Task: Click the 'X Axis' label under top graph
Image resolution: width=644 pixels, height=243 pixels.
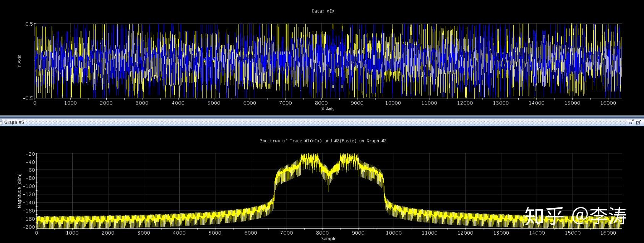Action: click(x=328, y=109)
